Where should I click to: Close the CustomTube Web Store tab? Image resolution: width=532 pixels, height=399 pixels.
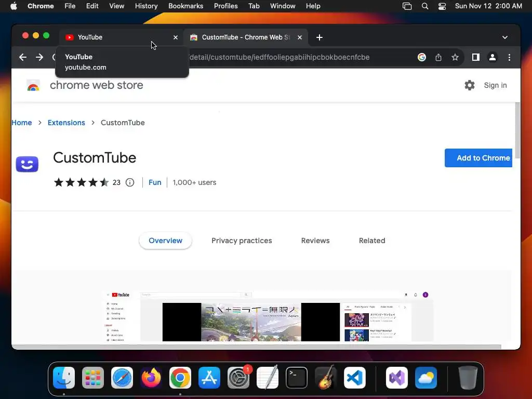pos(300,37)
